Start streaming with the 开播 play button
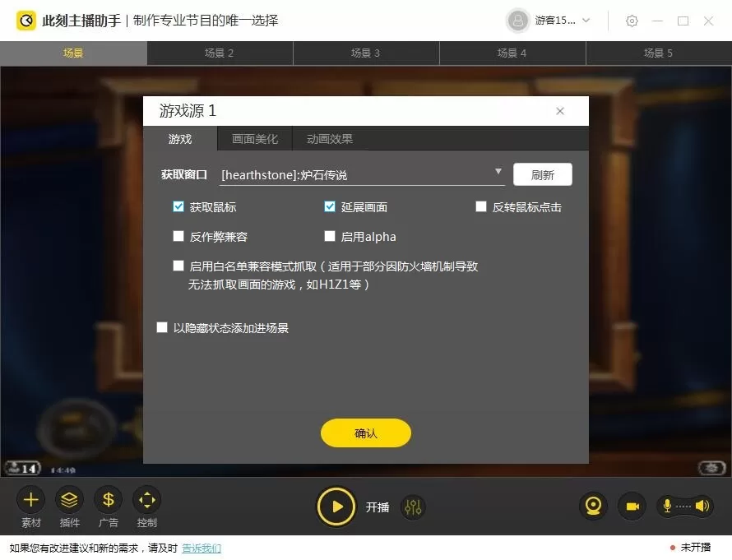Image resolution: width=732 pixels, height=560 pixels. click(336, 507)
